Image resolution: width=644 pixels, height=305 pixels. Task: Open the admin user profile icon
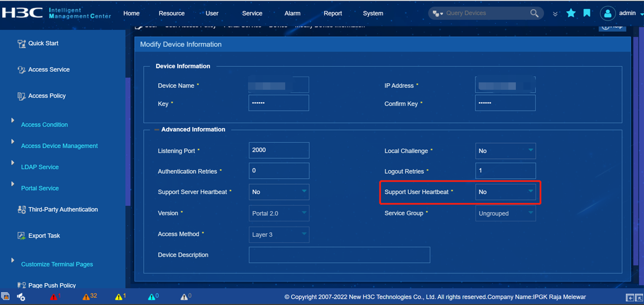pyautogui.click(x=608, y=13)
